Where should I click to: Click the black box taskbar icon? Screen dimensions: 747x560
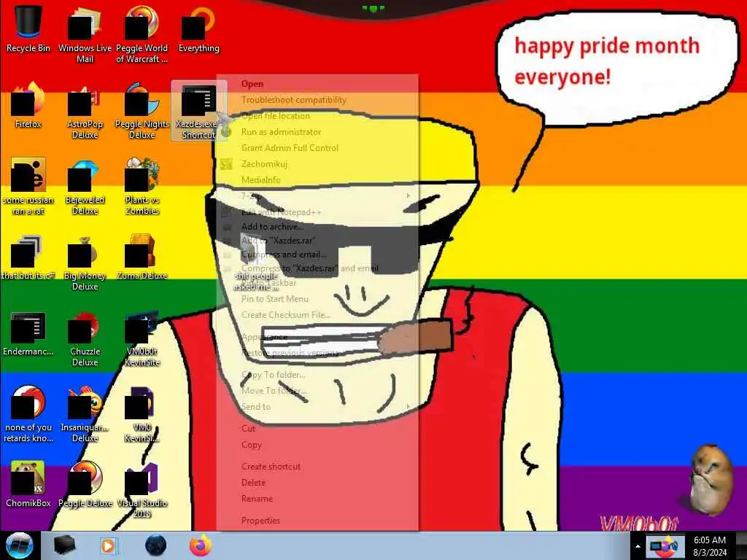tap(64, 545)
